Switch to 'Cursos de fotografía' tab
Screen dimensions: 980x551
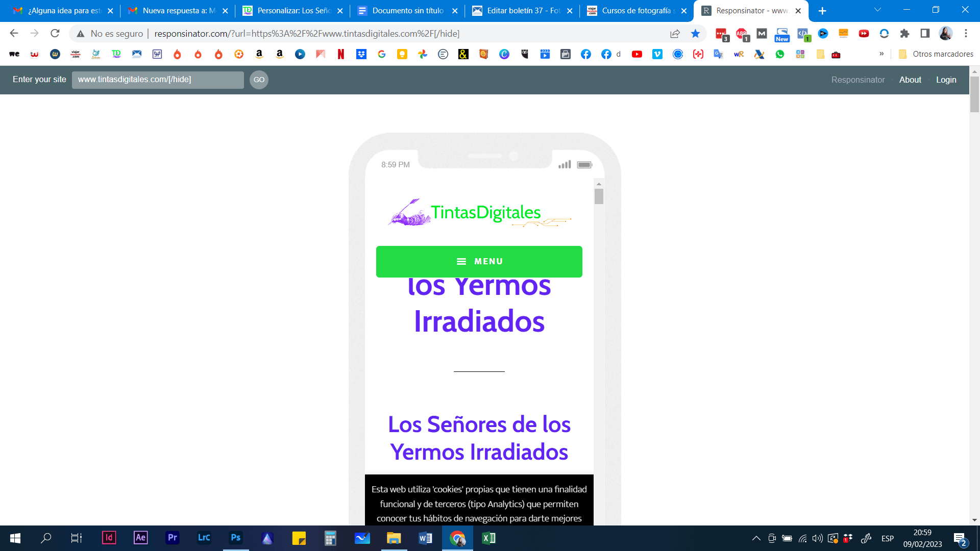coord(637,11)
